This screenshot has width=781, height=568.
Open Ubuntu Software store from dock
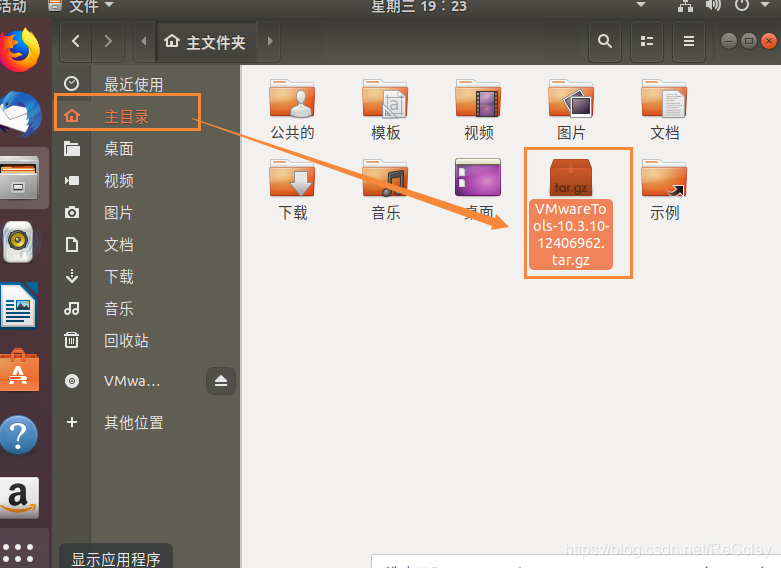19,371
